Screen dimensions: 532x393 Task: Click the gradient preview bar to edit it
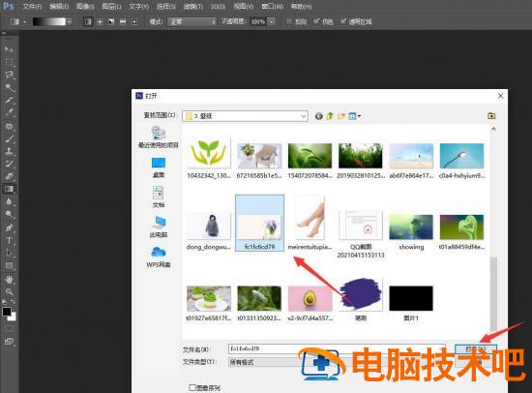point(49,21)
